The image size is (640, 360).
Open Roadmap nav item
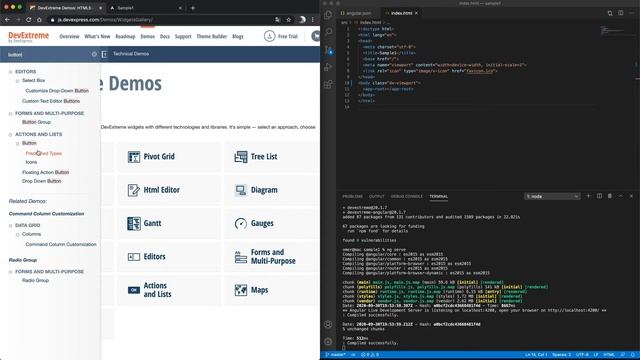coord(125,36)
